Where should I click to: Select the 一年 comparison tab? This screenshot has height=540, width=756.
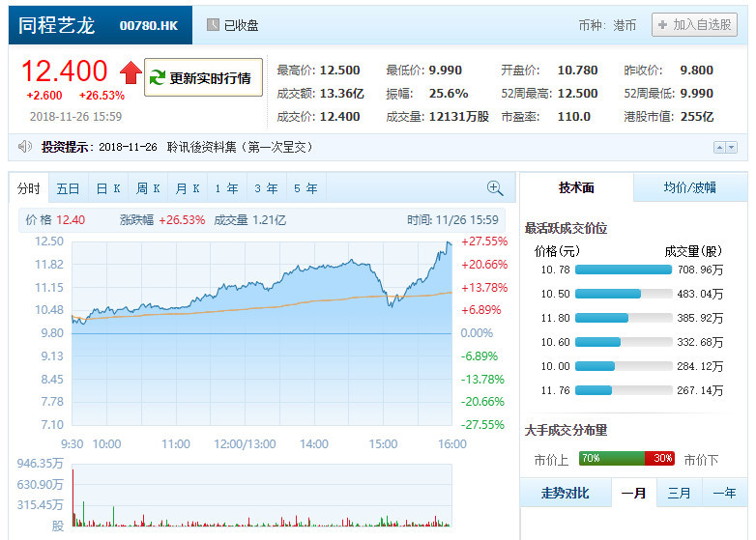pyautogui.click(x=724, y=493)
